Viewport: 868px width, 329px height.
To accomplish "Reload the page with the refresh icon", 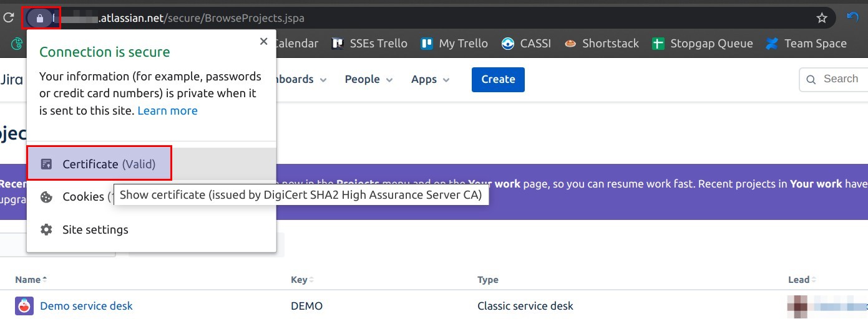I will pyautogui.click(x=9, y=17).
